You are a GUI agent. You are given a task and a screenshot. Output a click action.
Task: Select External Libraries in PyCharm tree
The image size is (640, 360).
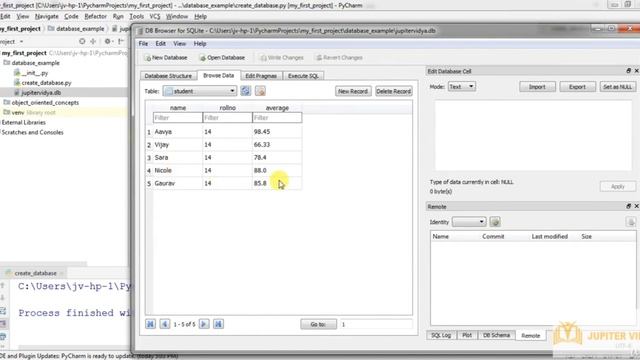pos(24,122)
